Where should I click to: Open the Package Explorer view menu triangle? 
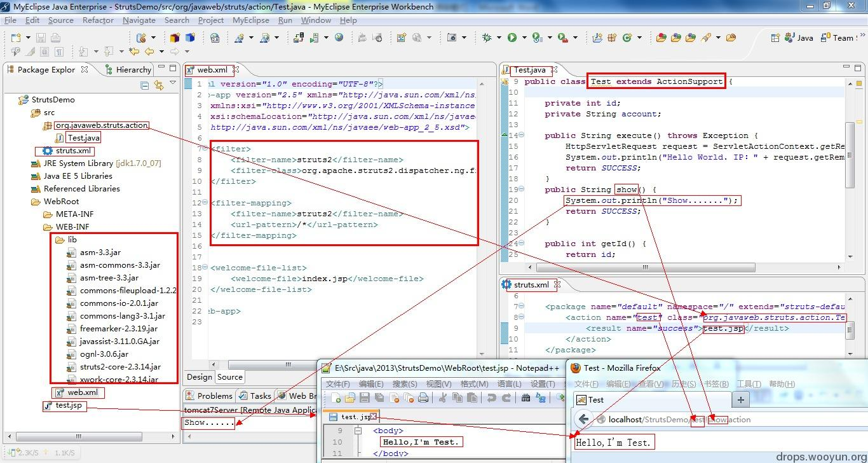pos(173,83)
